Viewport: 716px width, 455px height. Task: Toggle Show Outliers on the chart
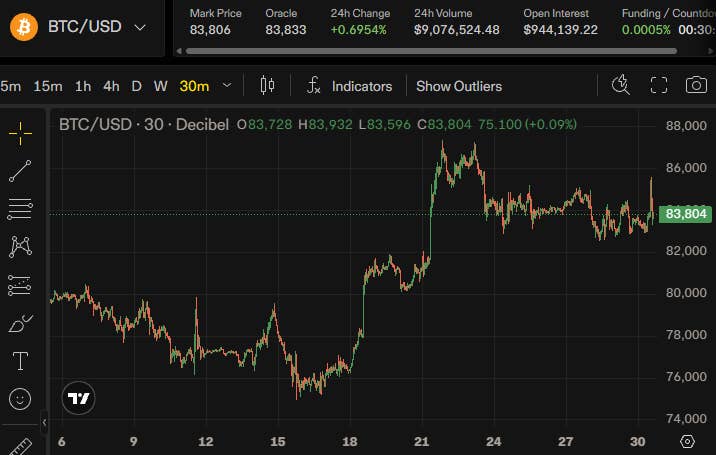(459, 86)
